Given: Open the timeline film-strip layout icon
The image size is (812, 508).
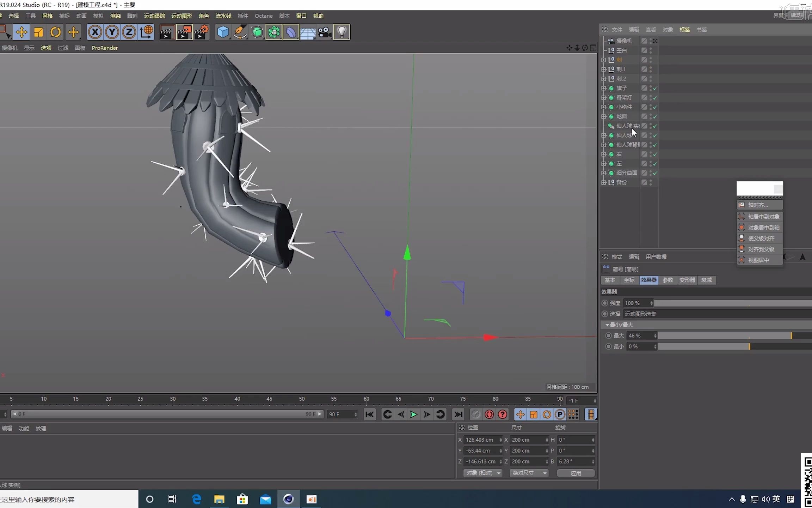Looking at the screenshot, I should coord(591,415).
